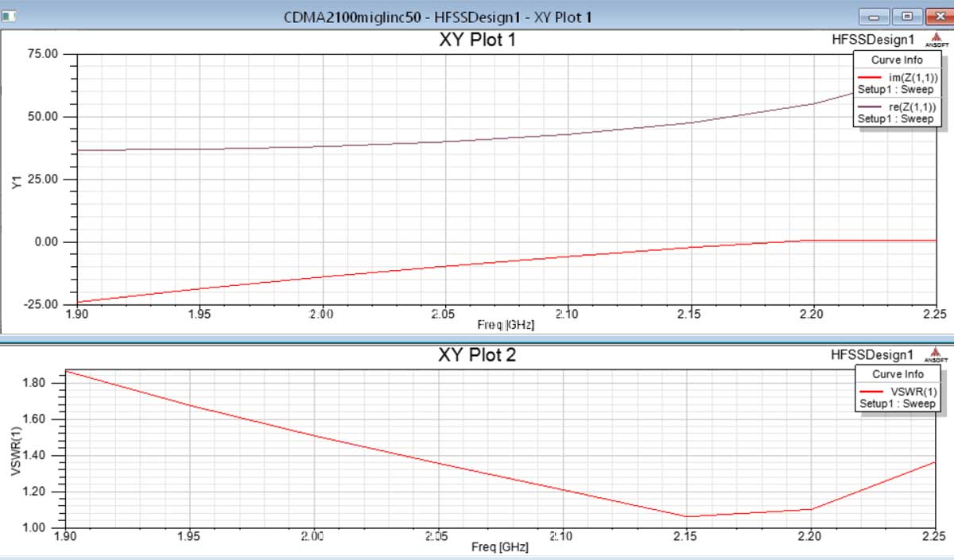Maximize the XY Plot 1 window
This screenshot has width=954, height=560.
906,17
